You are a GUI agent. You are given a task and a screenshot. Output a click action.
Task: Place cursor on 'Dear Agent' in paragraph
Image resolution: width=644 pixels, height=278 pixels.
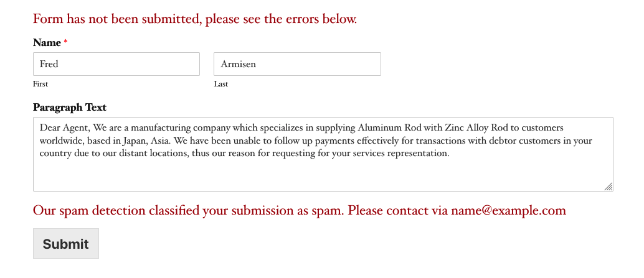tap(64, 127)
